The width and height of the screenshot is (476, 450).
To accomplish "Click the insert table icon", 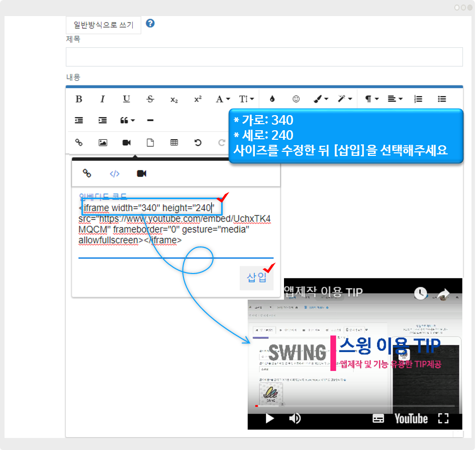I will click(174, 142).
